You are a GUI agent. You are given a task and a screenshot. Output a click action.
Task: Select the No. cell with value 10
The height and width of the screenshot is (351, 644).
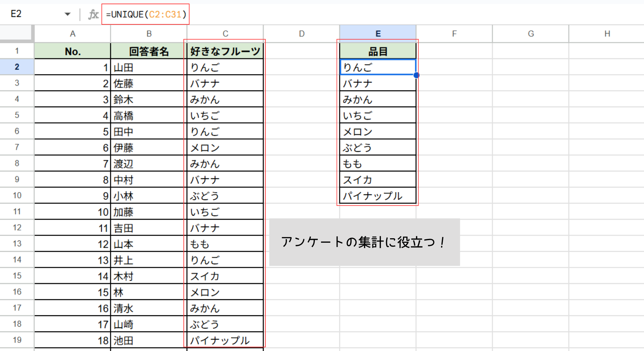[73, 212]
